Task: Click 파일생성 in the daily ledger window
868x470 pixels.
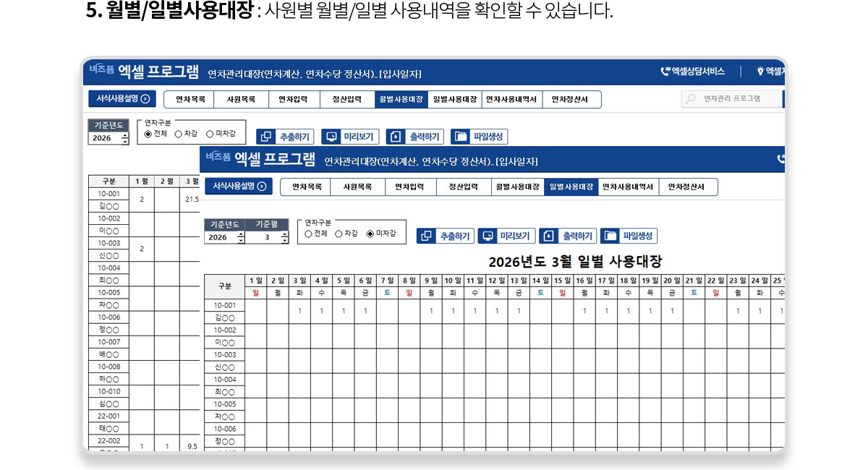Action: (629, 236)
